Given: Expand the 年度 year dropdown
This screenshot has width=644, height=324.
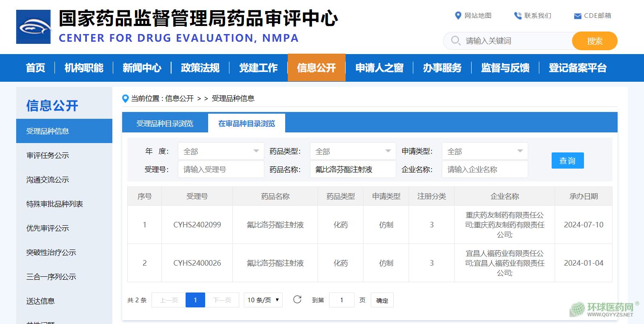Looking at the screenshot, I should tap(221, 151).
